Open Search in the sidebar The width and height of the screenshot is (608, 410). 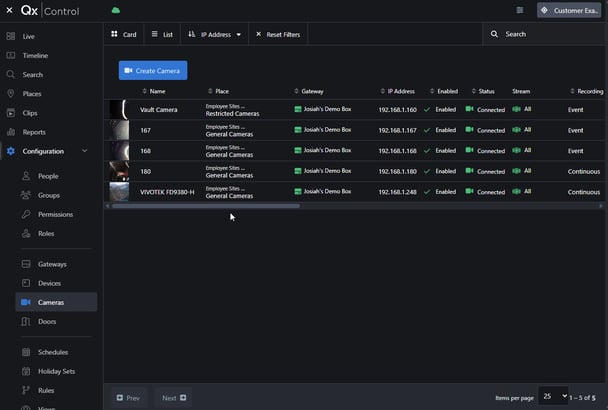[x=33, y=74]
